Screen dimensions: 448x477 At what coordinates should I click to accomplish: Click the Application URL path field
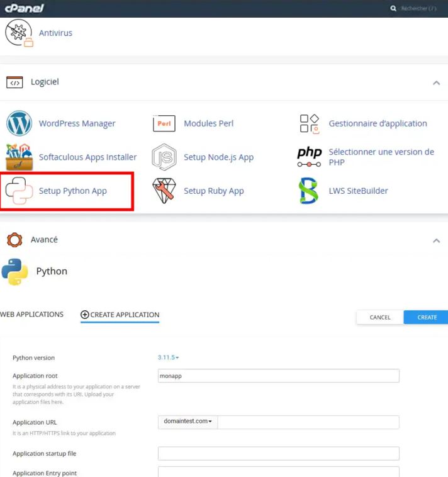(x=308, y=422)
